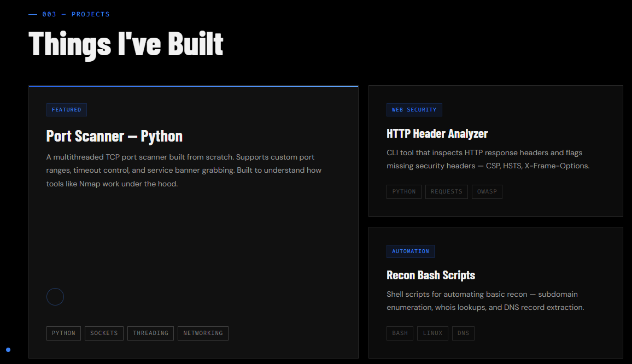Click the AUTOMATION badge
This screenshot has width=632, height=364.
coord(410,251)
